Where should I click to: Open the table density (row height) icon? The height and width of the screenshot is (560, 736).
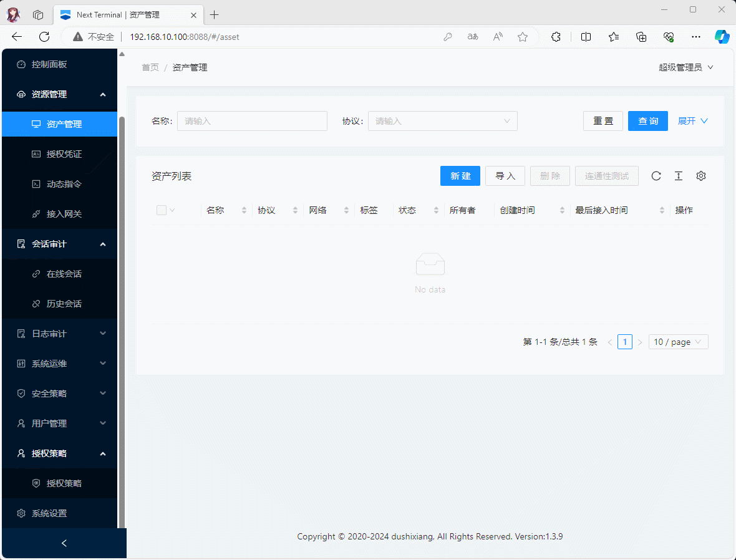point(679,176)
